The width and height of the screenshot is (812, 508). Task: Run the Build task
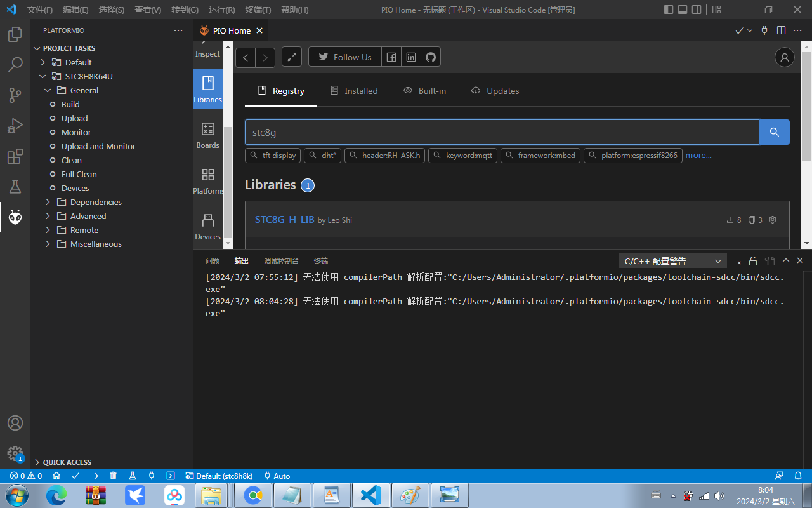70,104
